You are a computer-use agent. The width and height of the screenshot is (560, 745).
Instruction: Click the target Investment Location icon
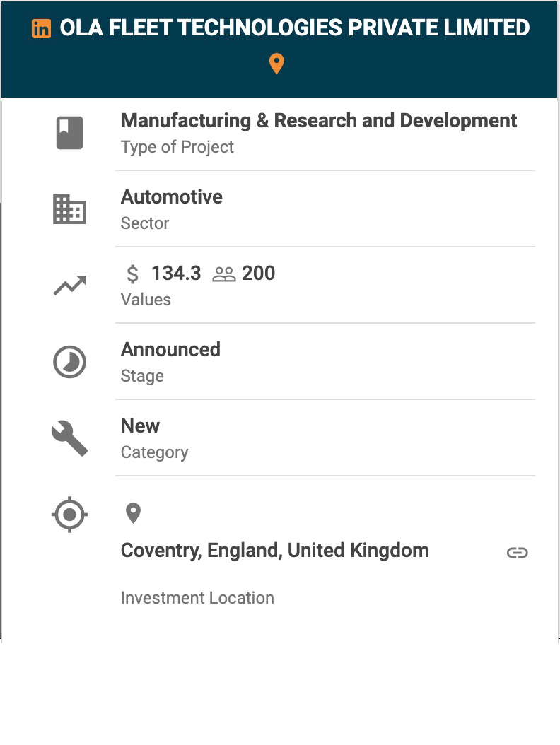click(x=69, y=514)
